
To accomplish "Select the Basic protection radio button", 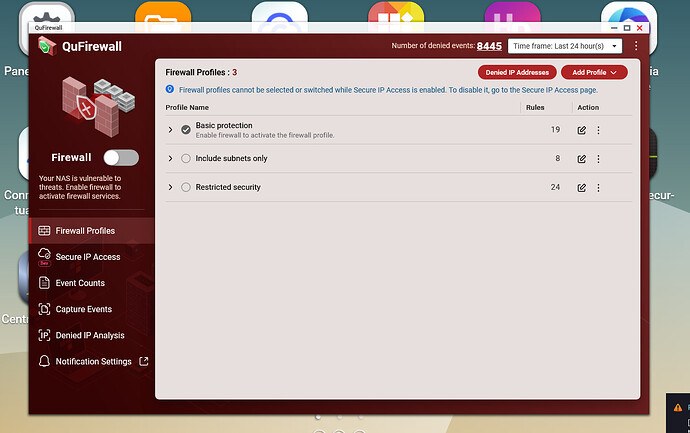I will point(186,130).
